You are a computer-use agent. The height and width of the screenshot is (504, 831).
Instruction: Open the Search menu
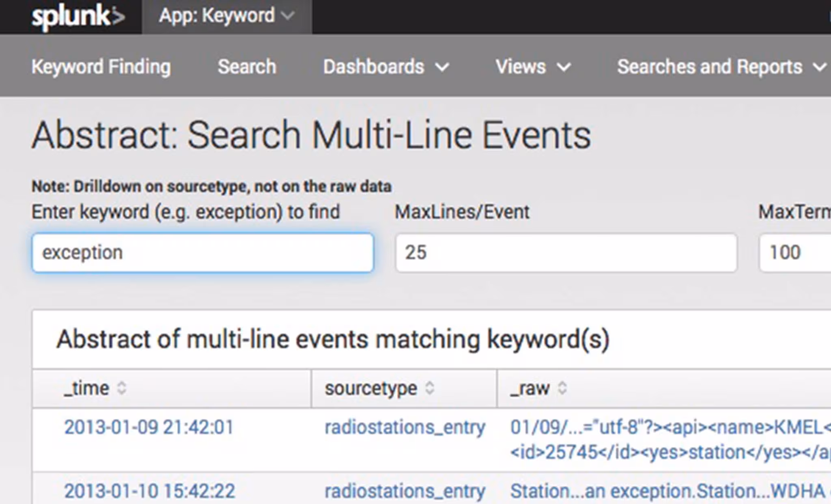coord(246,66)
